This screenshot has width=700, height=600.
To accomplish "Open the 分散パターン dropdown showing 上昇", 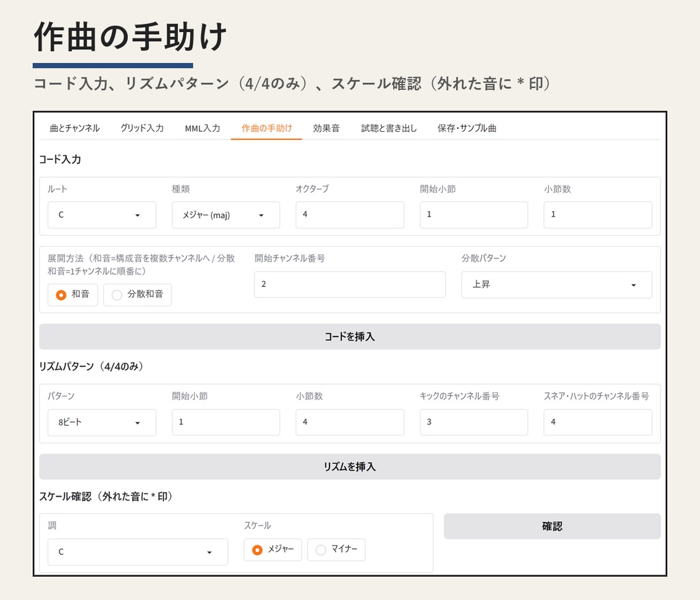I will pyautogui.click(x=556, y=284).
